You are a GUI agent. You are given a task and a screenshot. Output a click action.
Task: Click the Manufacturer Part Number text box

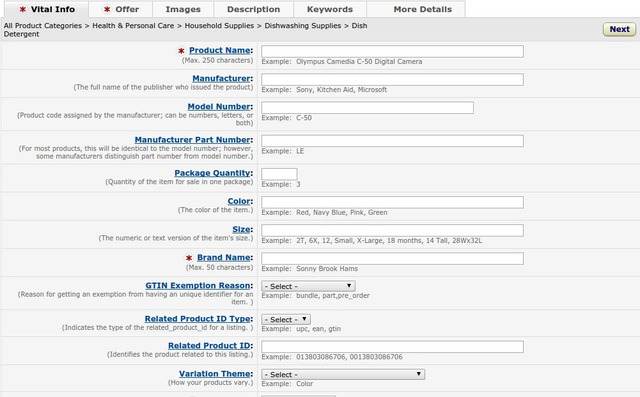coord(392,141)
